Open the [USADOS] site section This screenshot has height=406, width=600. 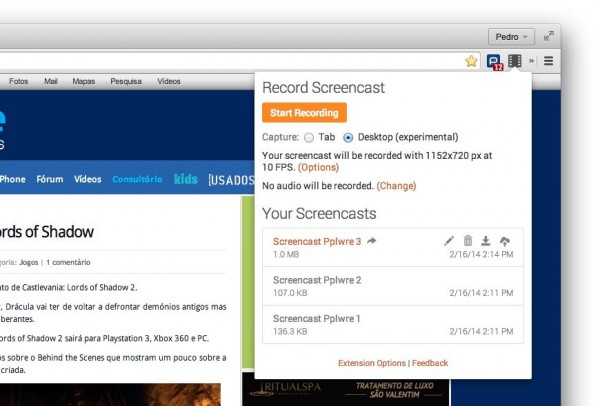(231, 179)
